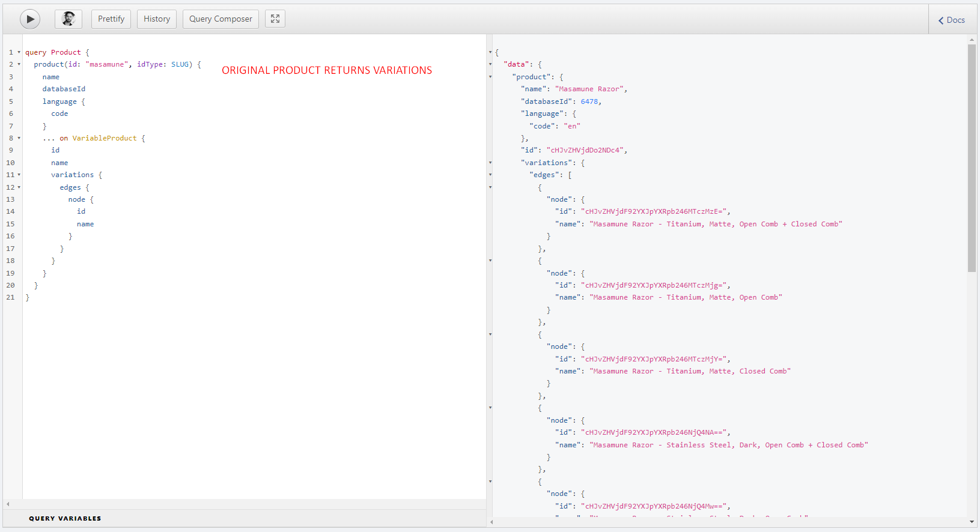The image size is (980, 532).
Task: Click the query editor's horizontal scroll left arrow
Action: pyautogui.click(x=8, y=504)
